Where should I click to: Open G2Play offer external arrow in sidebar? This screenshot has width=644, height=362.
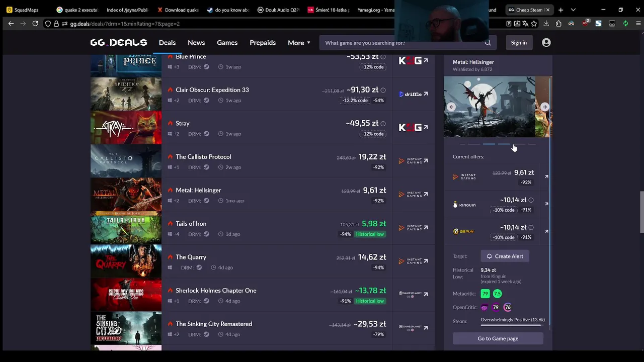546,231
